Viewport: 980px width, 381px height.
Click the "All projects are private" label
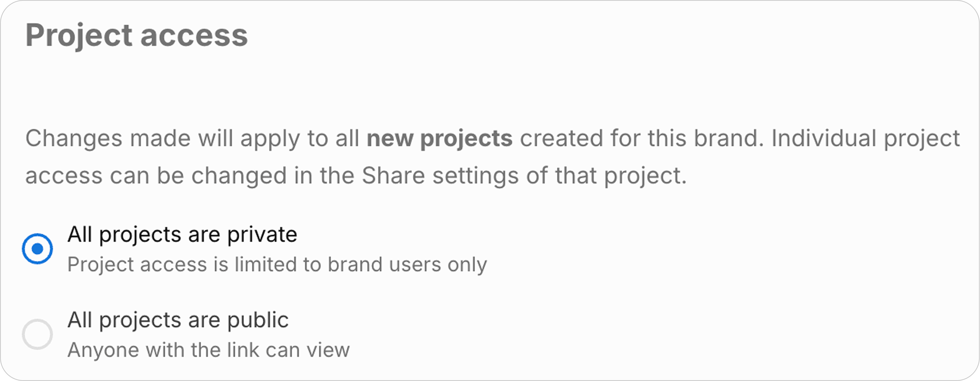(x=182, y=234)
